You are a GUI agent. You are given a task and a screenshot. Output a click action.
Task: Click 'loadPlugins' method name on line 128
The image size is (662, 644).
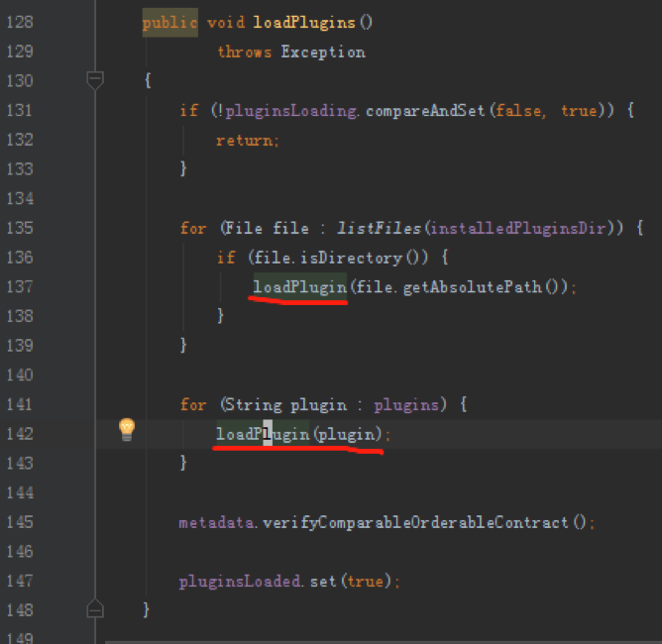(x=304, y=23)
